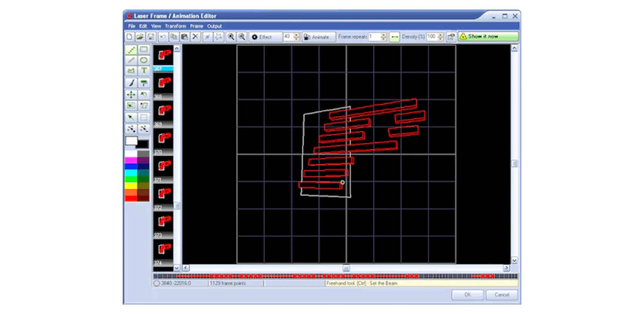Toggle the freehand dotted-line tool

click(131, 50)
